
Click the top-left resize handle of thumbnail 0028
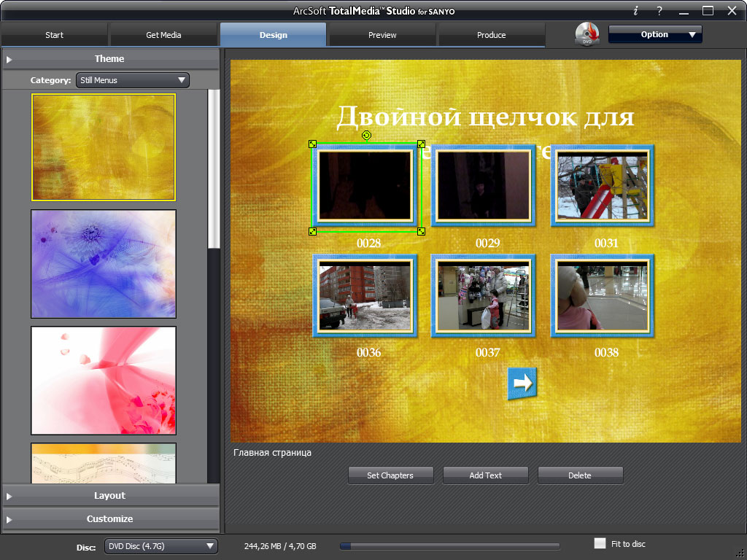pyautogui.click(x=312, y=144)
